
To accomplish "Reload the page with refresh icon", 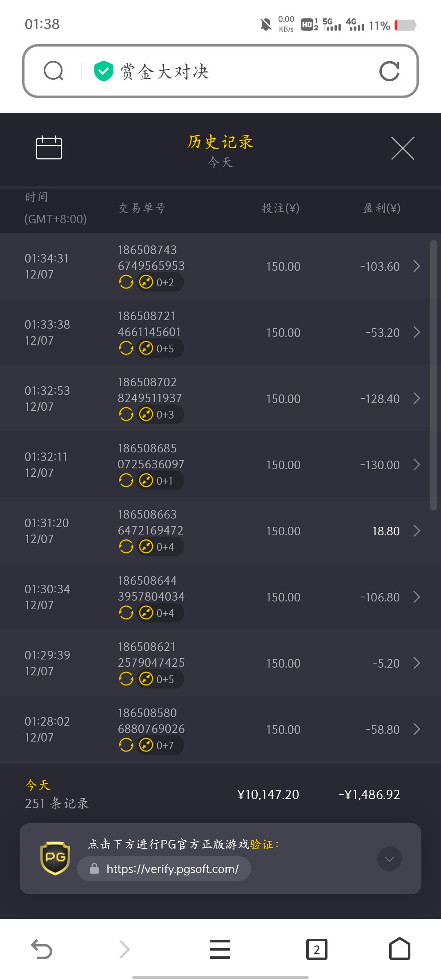I will tap(389, 71).
